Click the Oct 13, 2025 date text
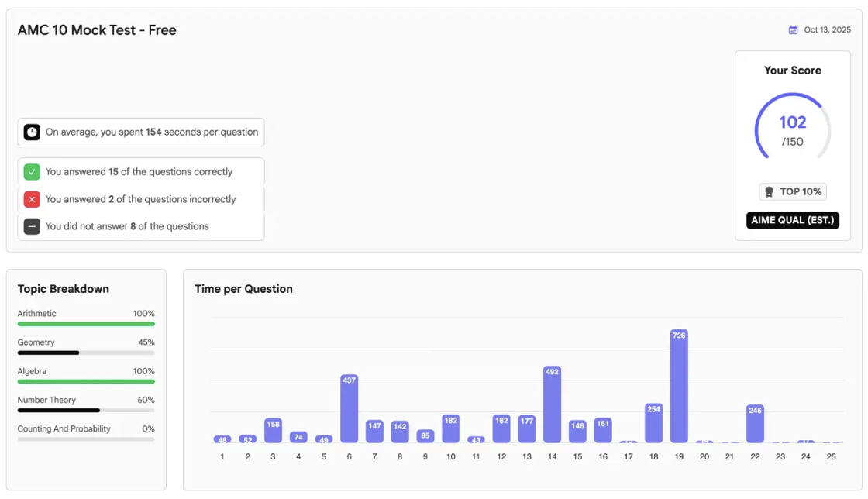This screenshot has height=499, width=868. 827,30
